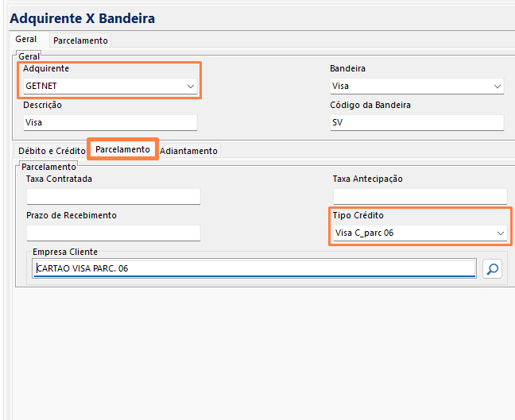
Task: Click the Descrição field containing Visa
Action: (x=110, y=122)
